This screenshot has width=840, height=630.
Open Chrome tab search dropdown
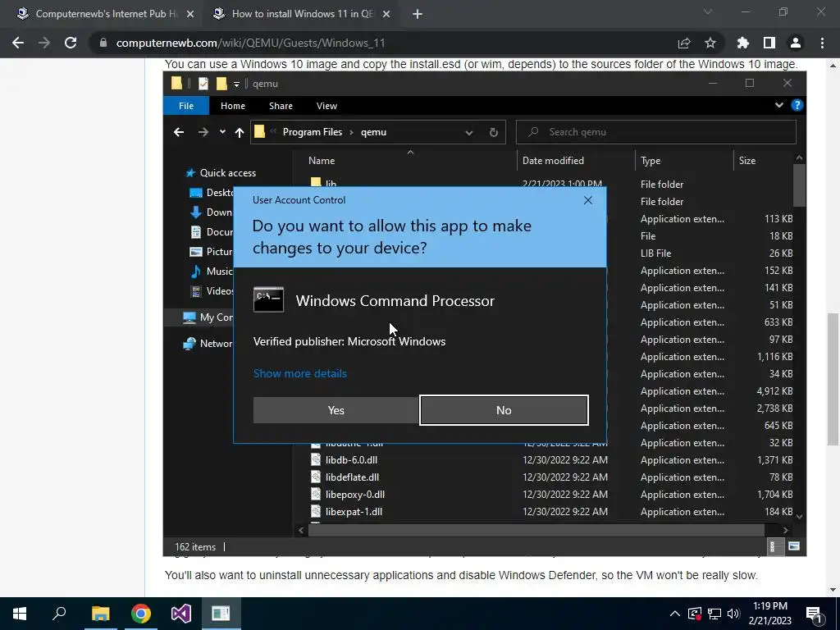click(x=708, y=11)
